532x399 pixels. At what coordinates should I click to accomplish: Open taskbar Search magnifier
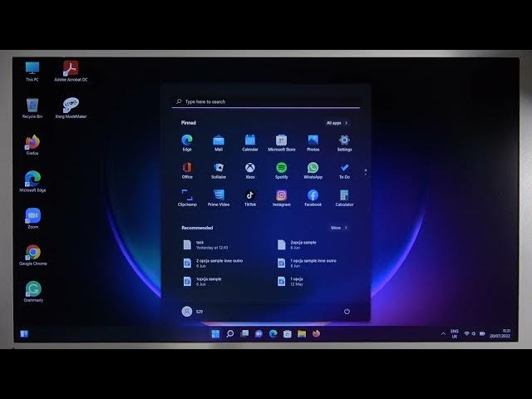230,334
